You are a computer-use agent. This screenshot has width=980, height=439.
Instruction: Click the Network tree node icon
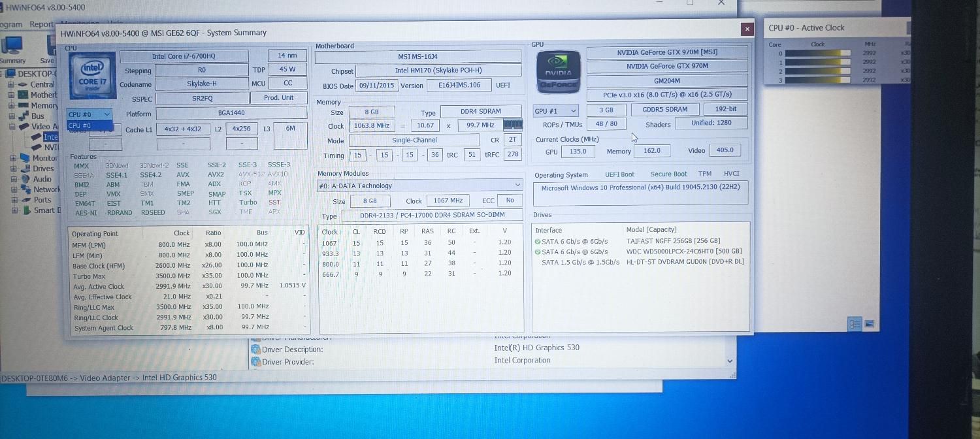click(25, 189)
